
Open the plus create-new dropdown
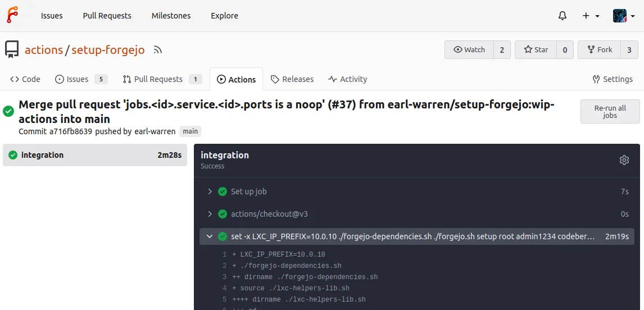pyautogui.click(x=591, y=16)
